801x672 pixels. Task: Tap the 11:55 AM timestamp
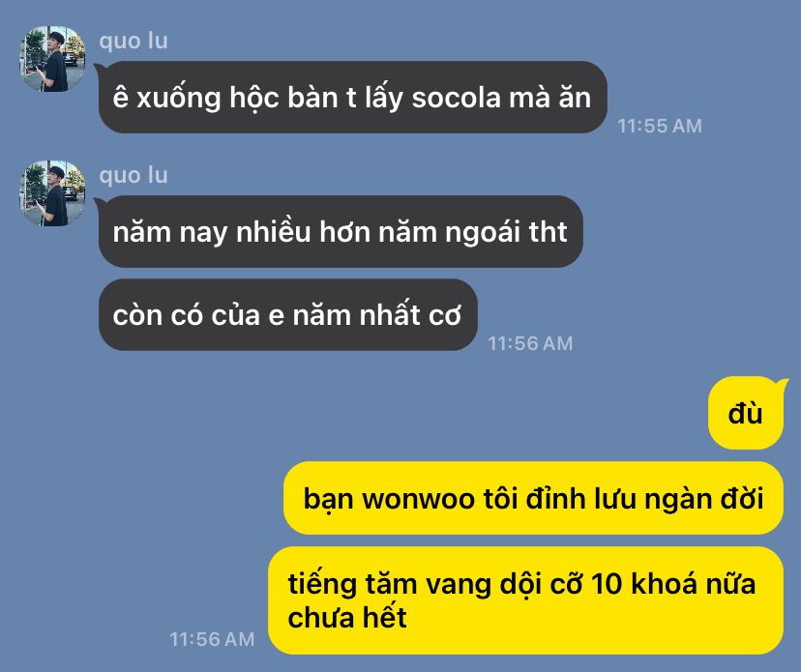tap(660, 126)
